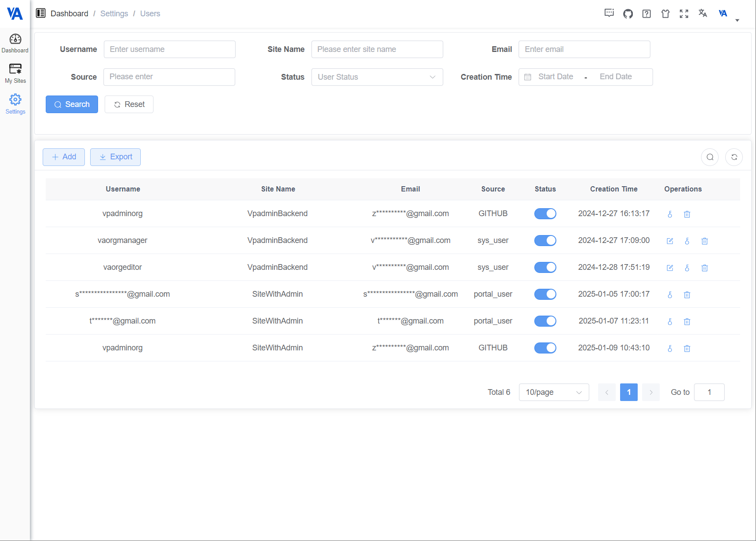Open the language translation icon
The height and width of the screenshot is (541, 756).
click(702, 14)
